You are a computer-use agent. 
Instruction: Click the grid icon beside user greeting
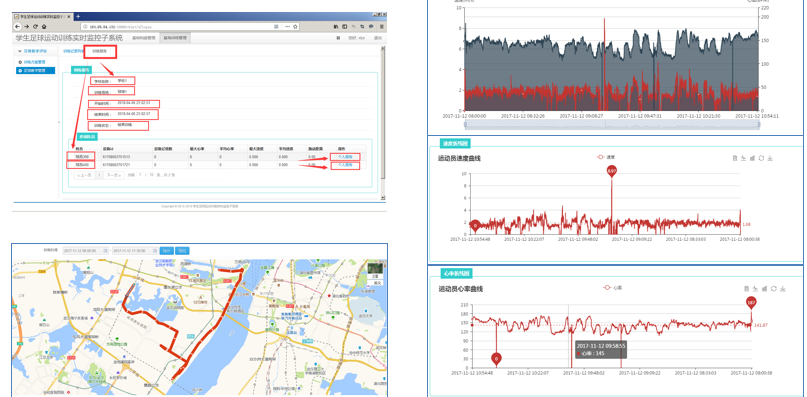click(x=338, y=38)
